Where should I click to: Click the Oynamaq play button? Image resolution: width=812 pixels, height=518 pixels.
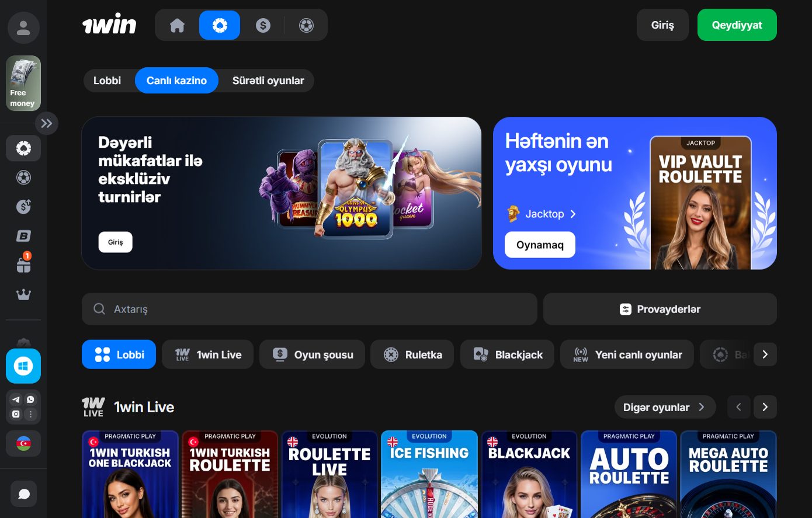click(540, 245)
